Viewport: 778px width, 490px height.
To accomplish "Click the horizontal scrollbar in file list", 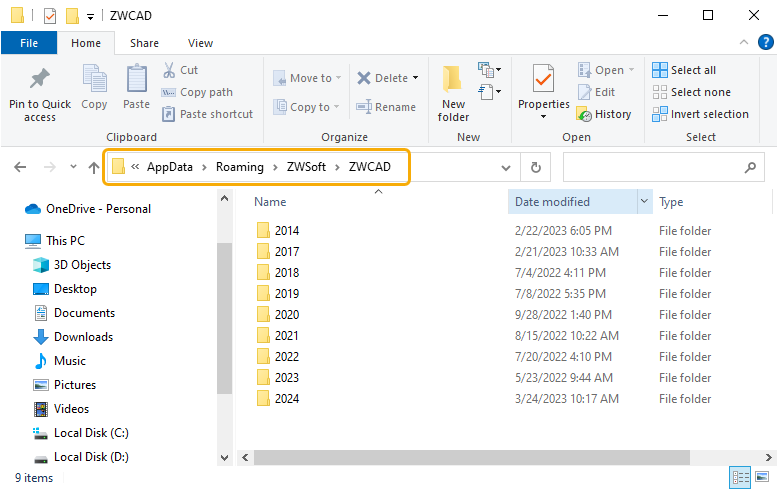I will [471, 457].
